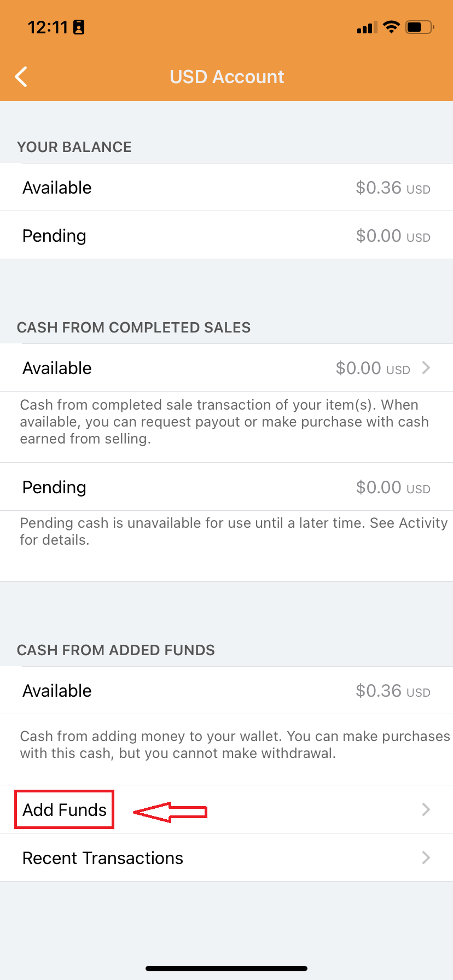Tap the USD Account title
Viewport: 453px width, 980px height.
226,77
